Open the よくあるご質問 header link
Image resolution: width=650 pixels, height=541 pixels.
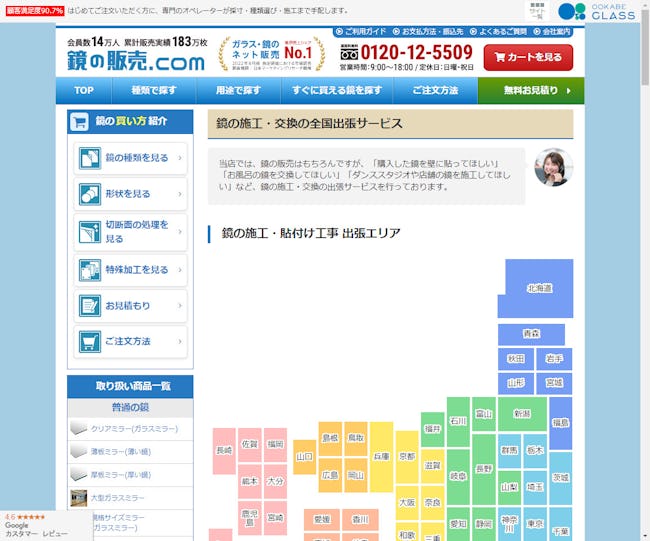click(x=502, y=32)
